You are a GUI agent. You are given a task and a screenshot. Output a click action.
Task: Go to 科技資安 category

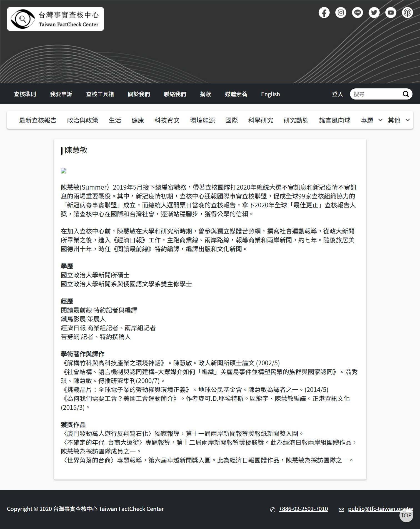167,120
